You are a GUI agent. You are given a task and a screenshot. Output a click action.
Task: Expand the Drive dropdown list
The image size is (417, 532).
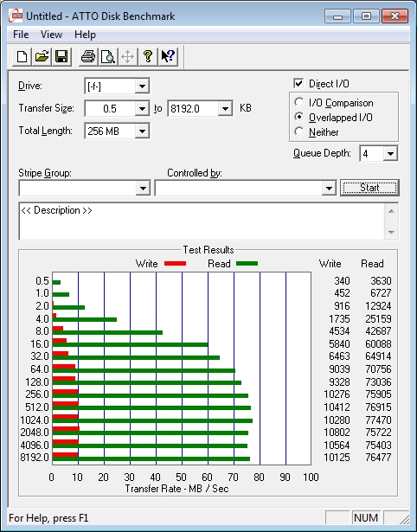coord(142,87)
